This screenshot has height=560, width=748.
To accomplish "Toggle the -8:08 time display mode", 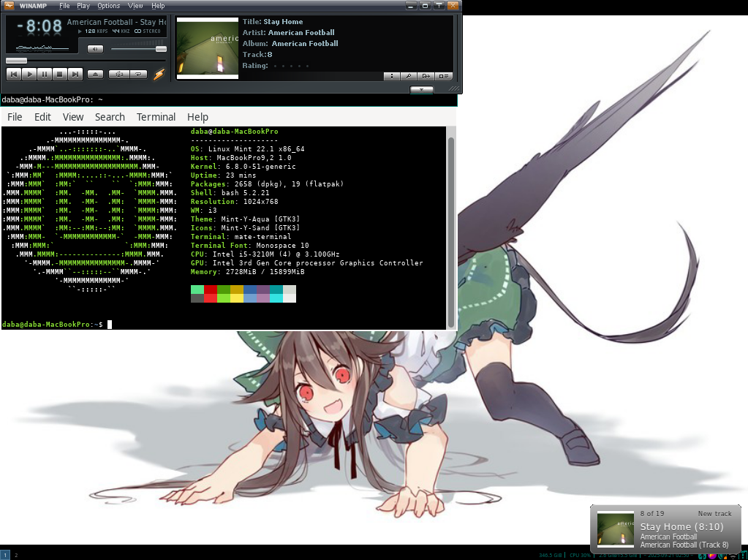I will (x=39, y=26).
